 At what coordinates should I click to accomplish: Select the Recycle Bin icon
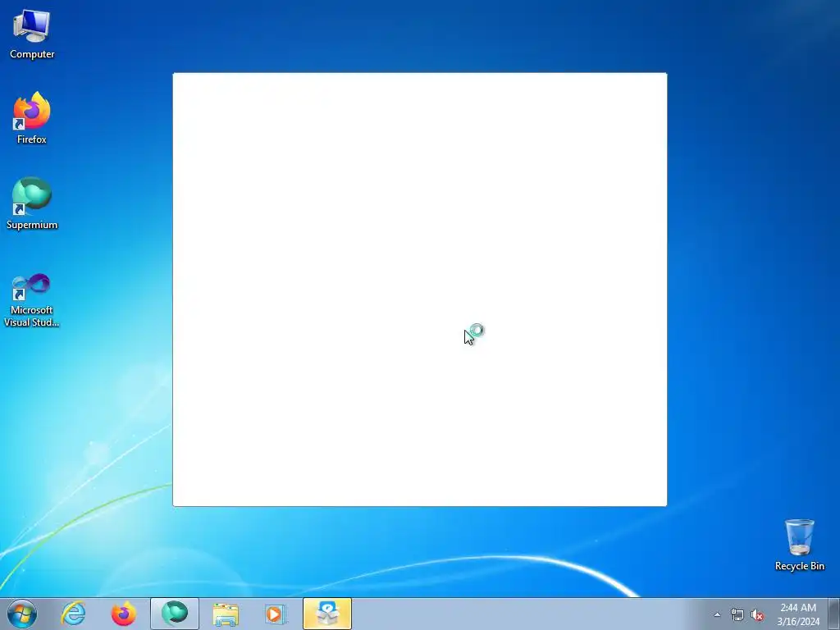[799, 545]
